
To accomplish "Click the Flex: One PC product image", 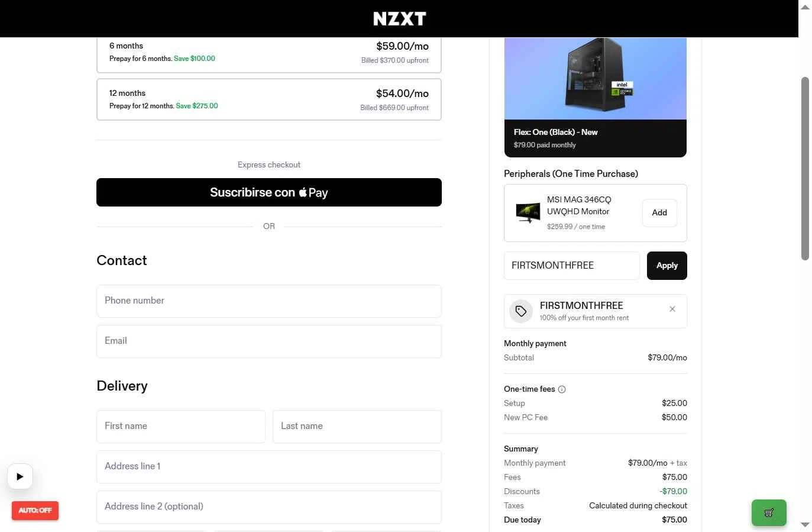I will tap(596, 79).
